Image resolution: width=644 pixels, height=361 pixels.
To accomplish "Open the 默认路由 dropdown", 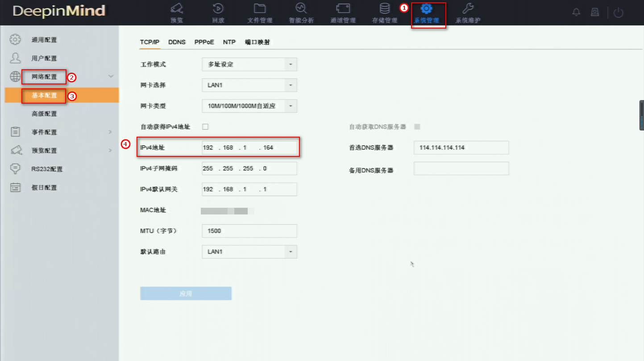I will (249, 252).
